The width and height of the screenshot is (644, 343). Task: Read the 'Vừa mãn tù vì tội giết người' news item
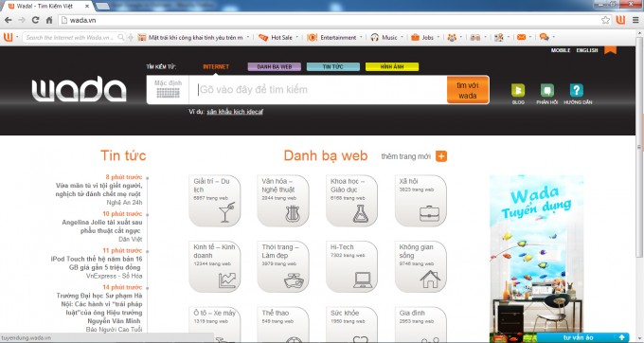point(98,190)
